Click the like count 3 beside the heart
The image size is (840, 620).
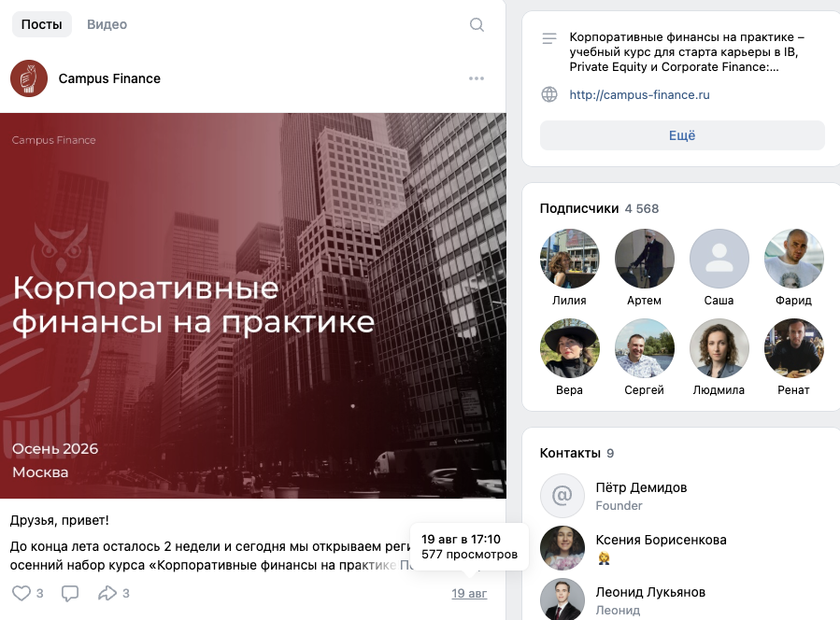[39, 593]
